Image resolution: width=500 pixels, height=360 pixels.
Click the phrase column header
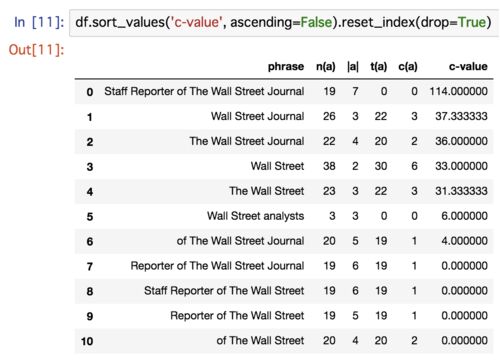pyautogui.click(x=286, y=66)
